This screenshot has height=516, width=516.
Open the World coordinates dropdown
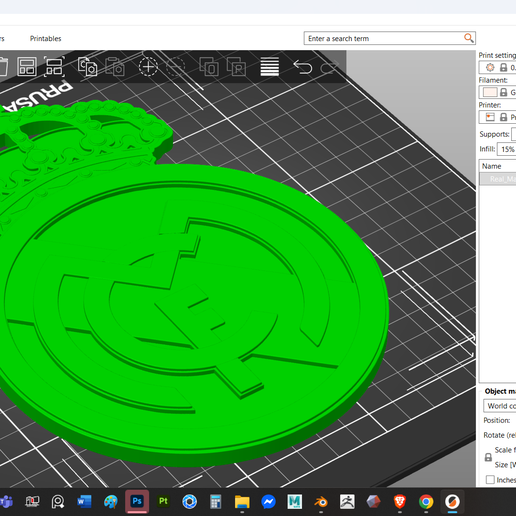pos(500,406)
